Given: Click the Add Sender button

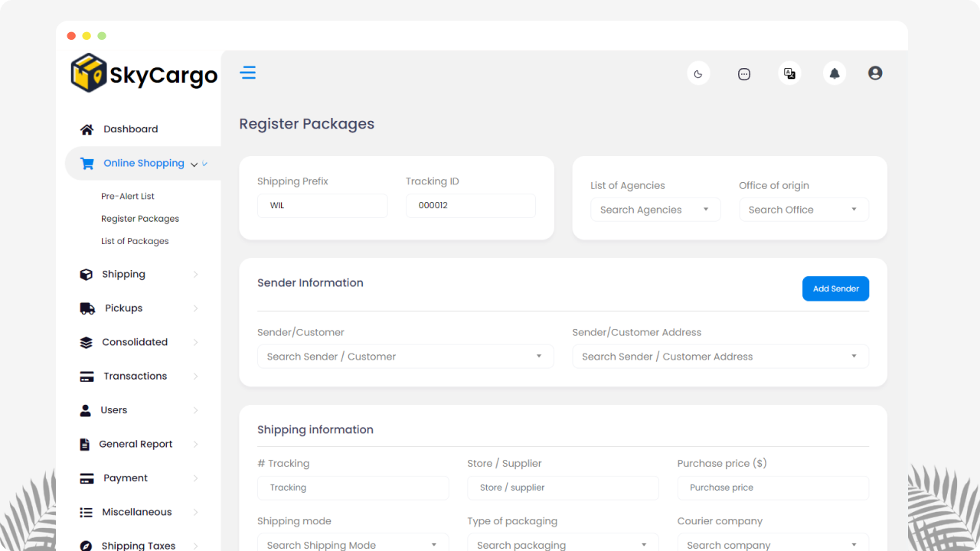Looking at the screenshot, I should 835,289.
